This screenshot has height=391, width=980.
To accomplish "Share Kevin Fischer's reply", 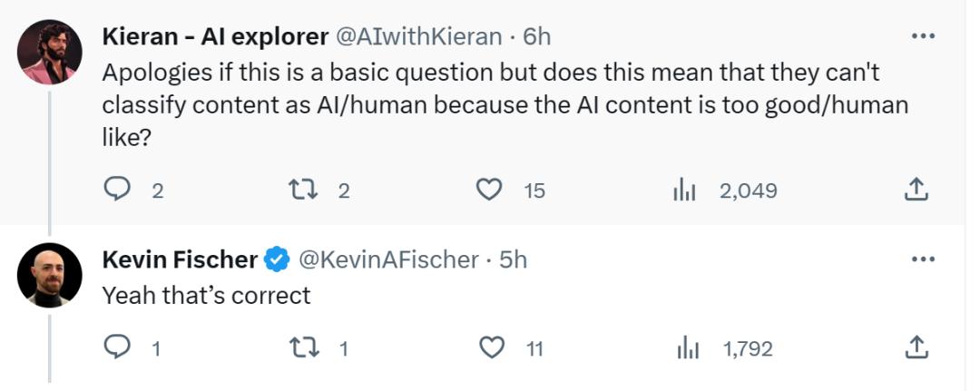I will coord(916,347).
